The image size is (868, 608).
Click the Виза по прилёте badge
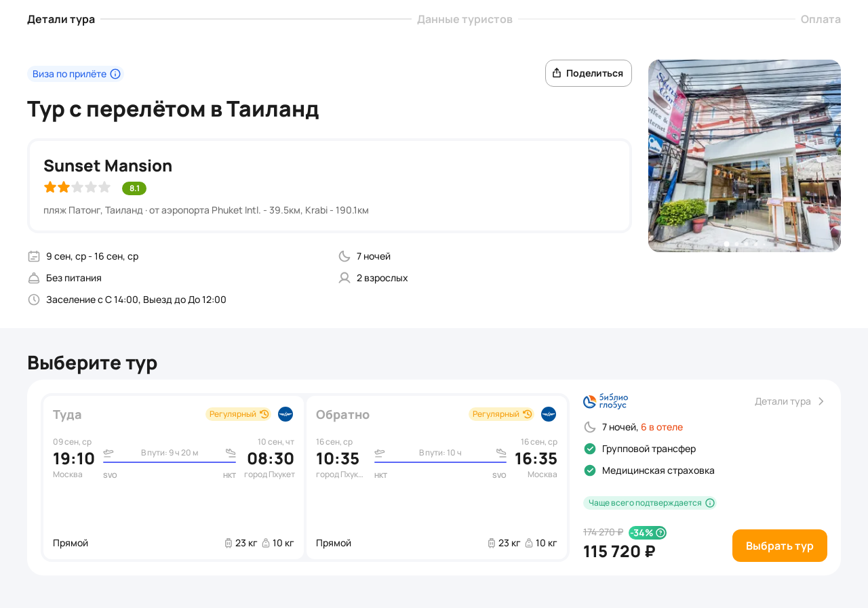[76, 74]
